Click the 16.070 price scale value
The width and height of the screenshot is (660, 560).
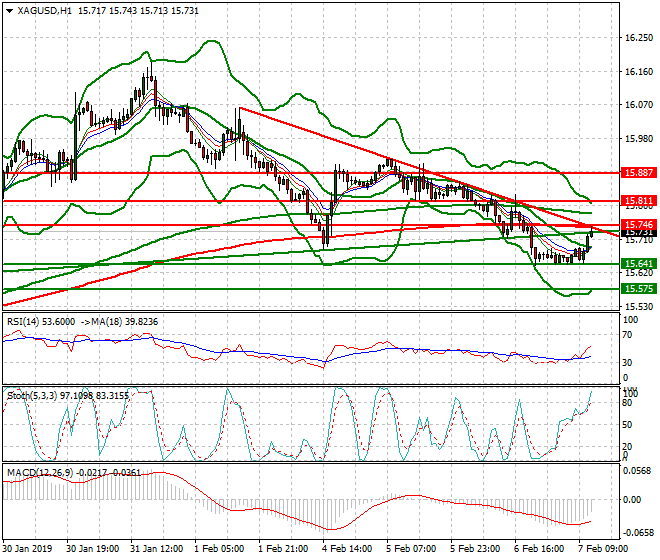[x=637, y=105]
